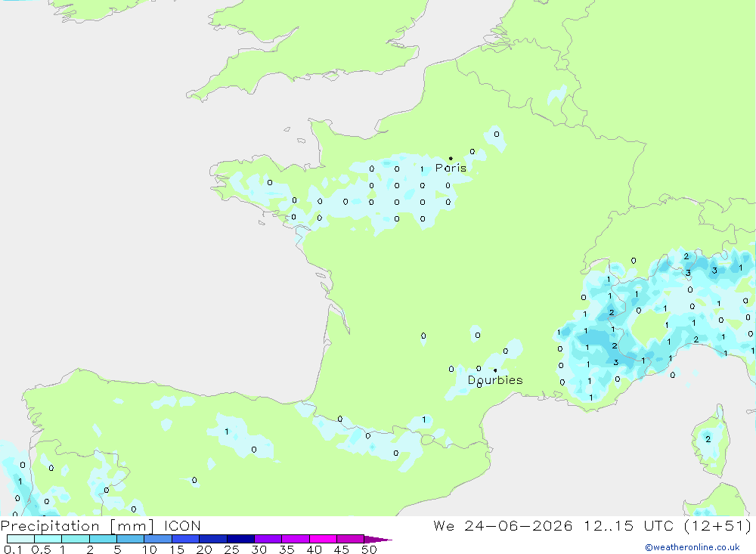Pick the dark navy 25–30 legend swatch

(240, 539)
